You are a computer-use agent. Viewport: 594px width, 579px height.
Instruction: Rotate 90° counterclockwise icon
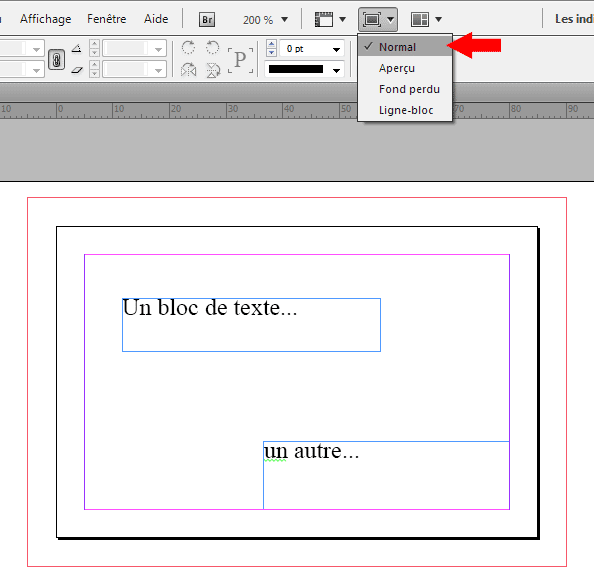213,48
